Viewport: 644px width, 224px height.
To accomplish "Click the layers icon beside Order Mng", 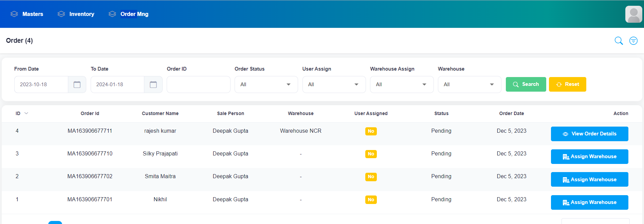I will coord(112,14).
